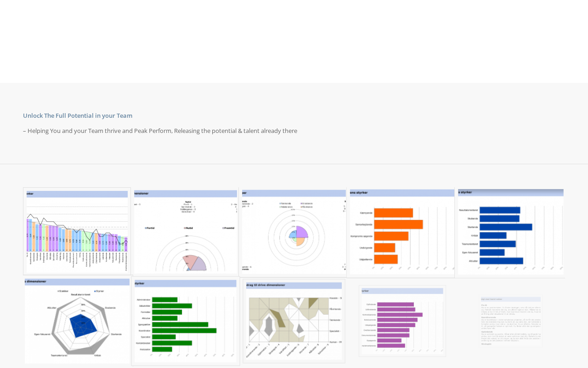This screenshot has height=368, width=588.
Task: Open the 'Unlock The Full Potential' heading link
Action: pos(78,115)
